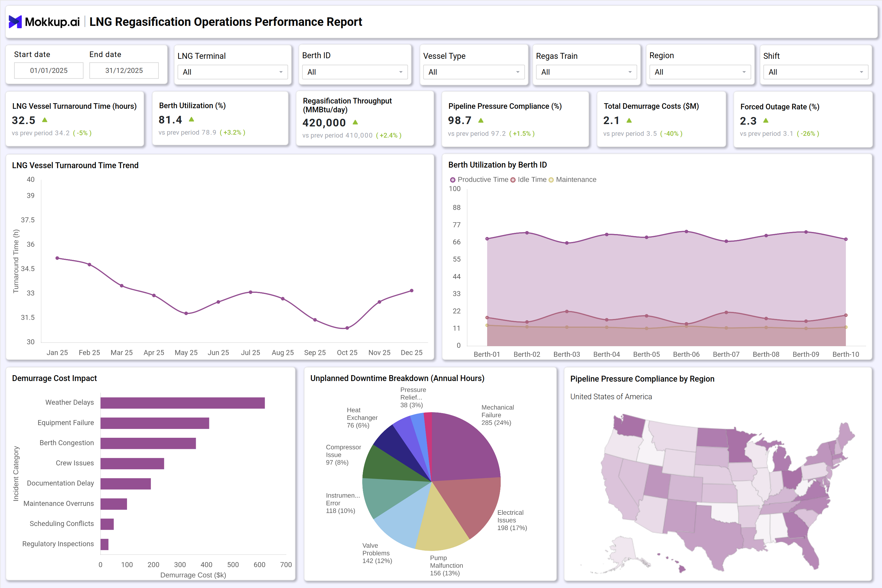Click the trend arrow next to 2.3

tap(766, 121)
